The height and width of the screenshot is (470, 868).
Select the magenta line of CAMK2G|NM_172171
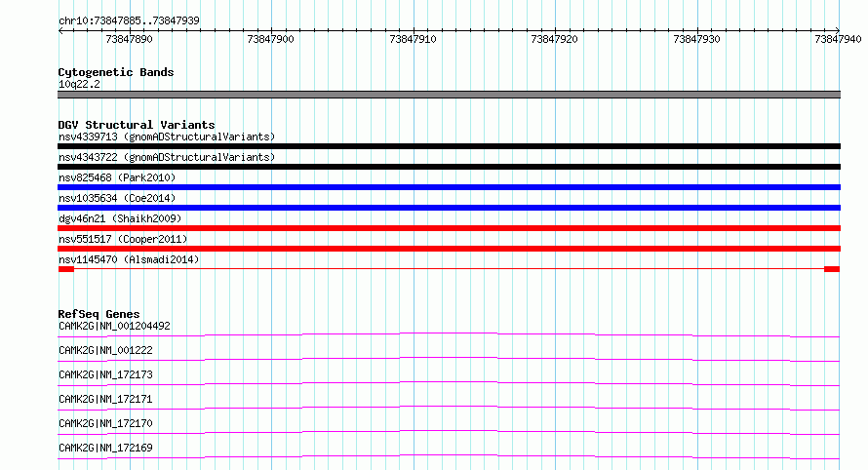449,408
